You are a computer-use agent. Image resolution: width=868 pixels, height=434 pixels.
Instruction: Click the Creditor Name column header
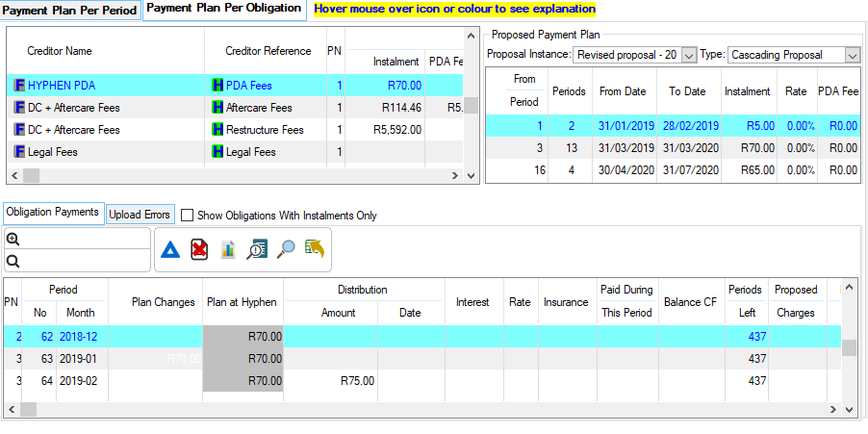[x=60, y=51]
